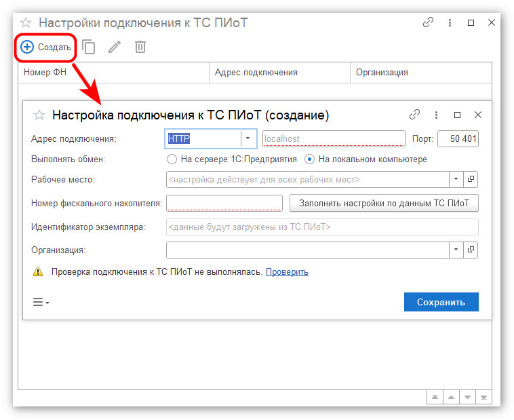Focus the Организация input field

[x=307, y=250]
